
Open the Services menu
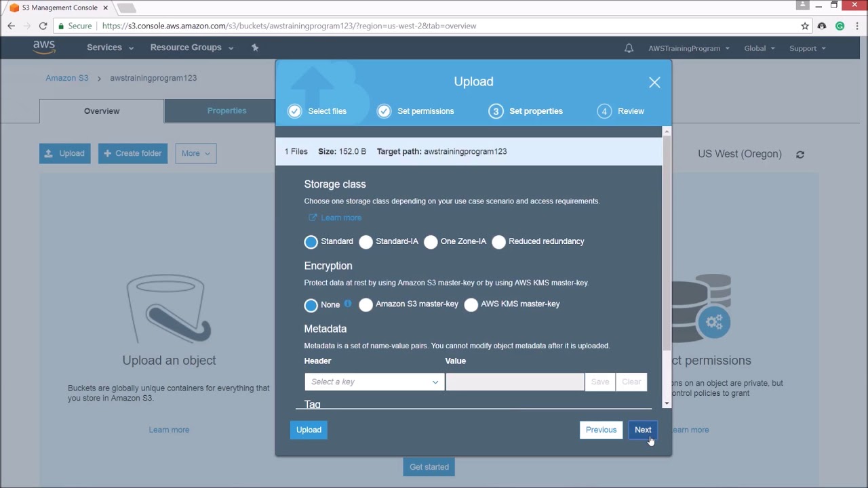pos(110,47)
